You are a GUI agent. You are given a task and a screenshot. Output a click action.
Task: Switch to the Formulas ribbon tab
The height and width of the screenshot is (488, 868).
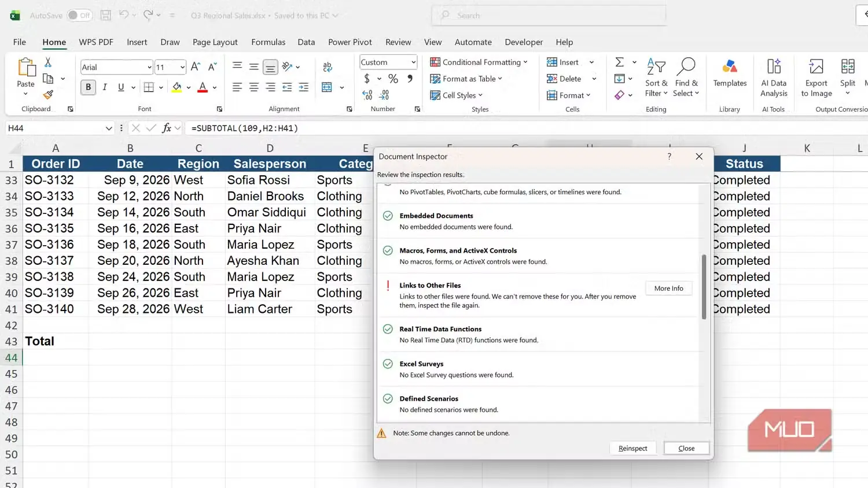click(268, 42)
